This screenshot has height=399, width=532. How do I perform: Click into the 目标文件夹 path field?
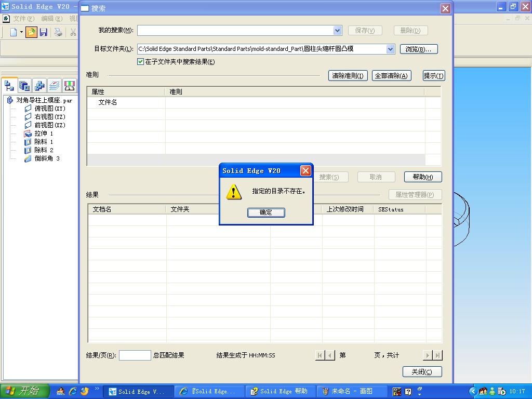pos(262,49)
